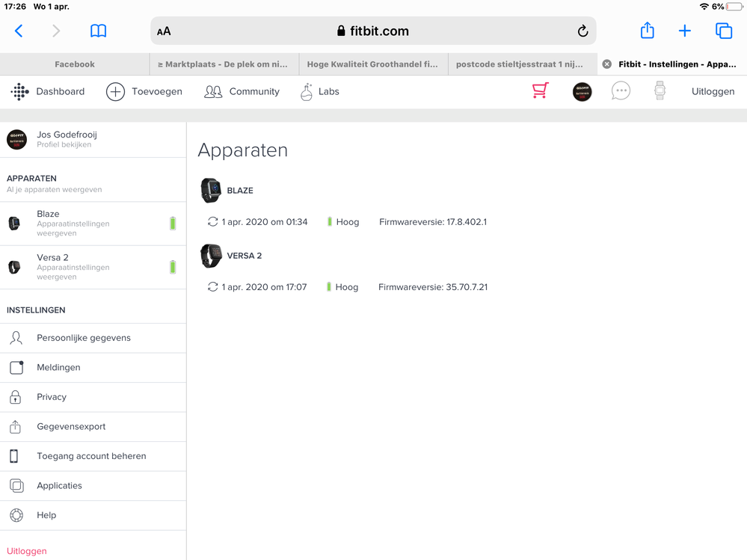Open the Toevoegen menu item
747x560 pixels.
157,91
